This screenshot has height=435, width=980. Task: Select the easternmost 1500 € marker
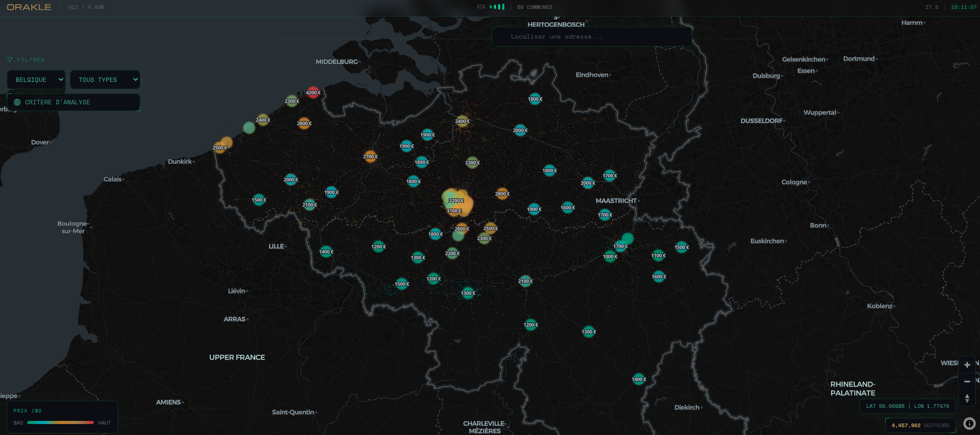click(681, 247)
